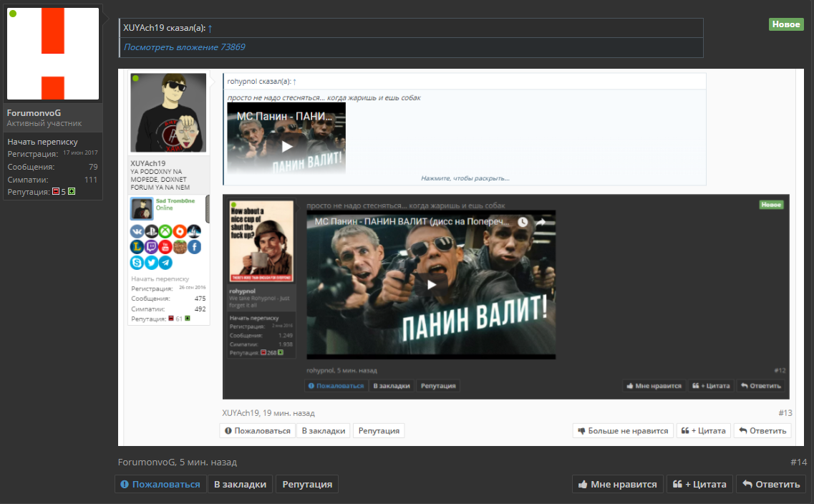The height and width of the screenshot is (504, 814).
Task: Raise rohypnol's reputation with green plus
Action: [x=281, y=352]
